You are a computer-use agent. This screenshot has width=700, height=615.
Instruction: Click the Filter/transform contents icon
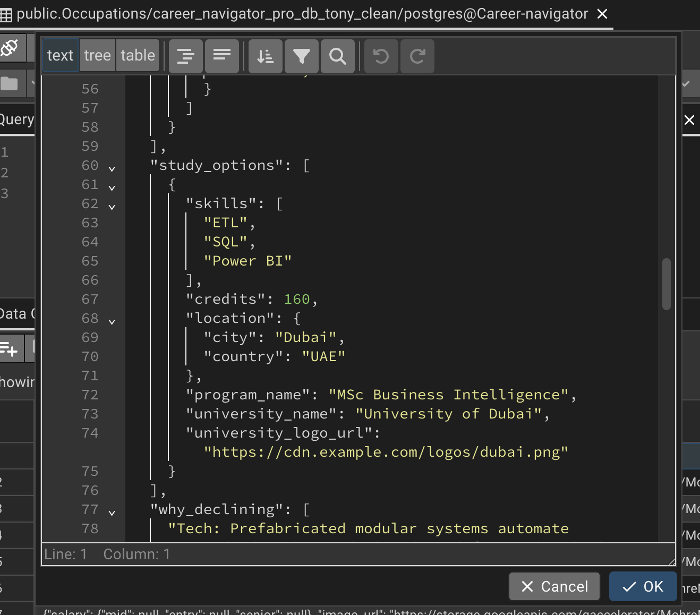click(302, 56)
